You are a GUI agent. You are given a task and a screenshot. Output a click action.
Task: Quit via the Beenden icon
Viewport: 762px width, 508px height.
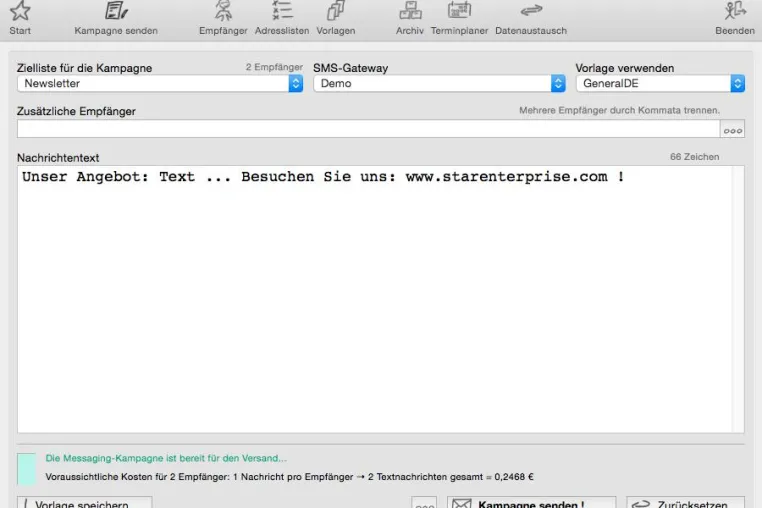point(735,10)
